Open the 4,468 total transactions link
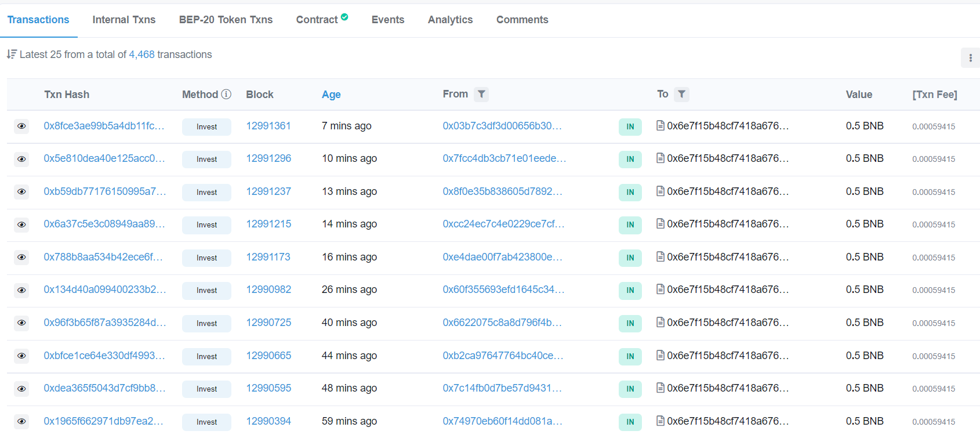The image size is (980, 438). [x=141, y=55]
